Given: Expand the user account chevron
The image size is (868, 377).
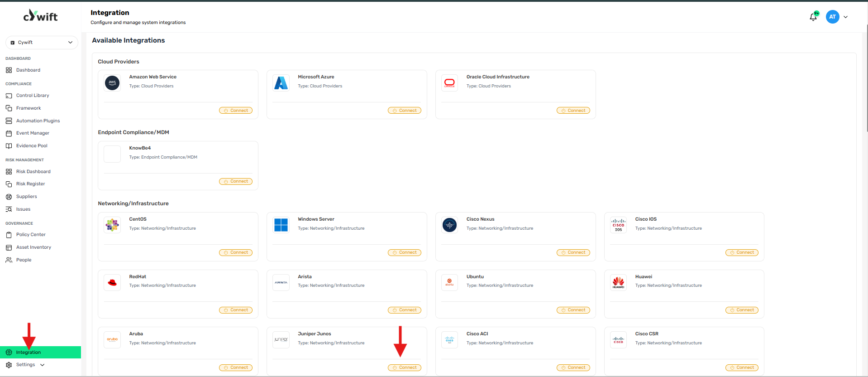Looking at the screenshot, I should pos(845,17).
